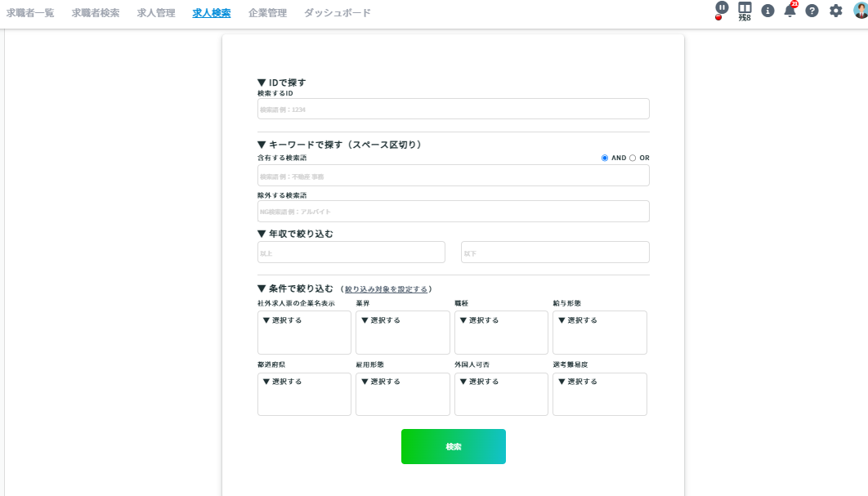Open the settings gear icon
The height and width of the screenshot is (496, 868).
pos(835,11)
